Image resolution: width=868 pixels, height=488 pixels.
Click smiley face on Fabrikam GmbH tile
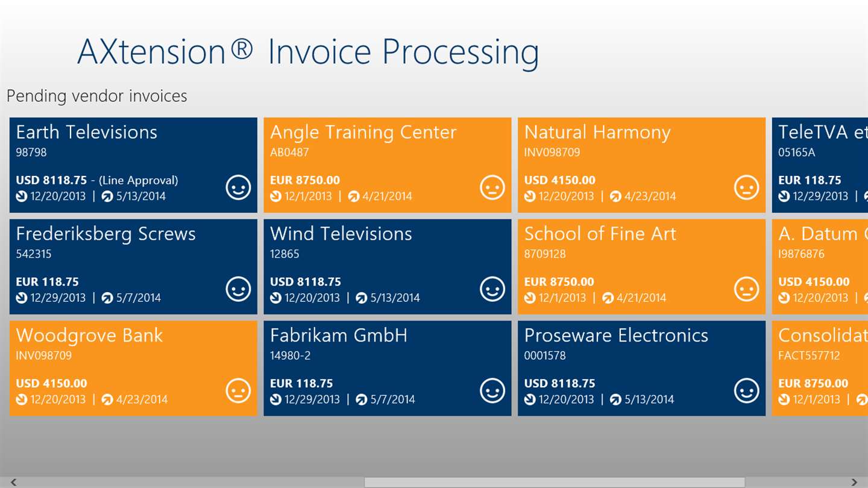pyautogui.click(x=492, y=391)
